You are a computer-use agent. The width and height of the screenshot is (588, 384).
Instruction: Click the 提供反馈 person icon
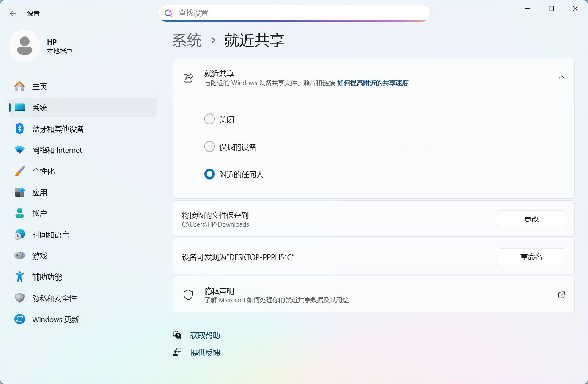(177, 352)
